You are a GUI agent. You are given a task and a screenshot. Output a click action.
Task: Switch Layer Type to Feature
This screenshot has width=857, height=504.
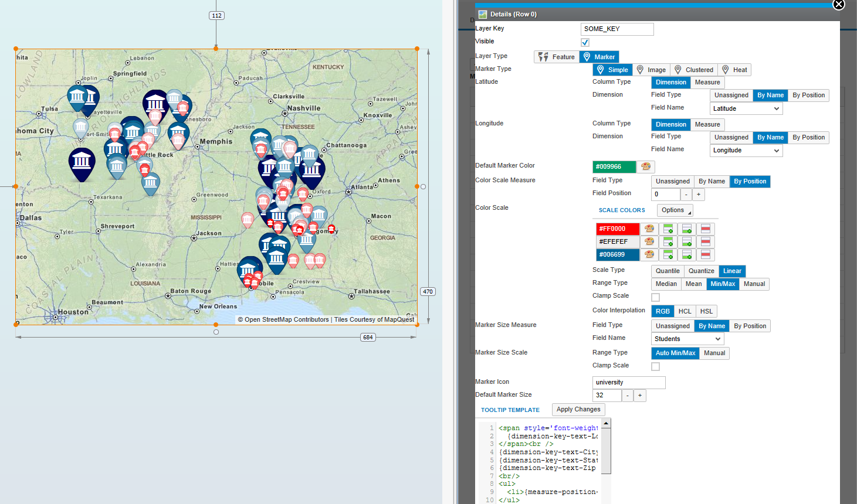coord(557,57)
